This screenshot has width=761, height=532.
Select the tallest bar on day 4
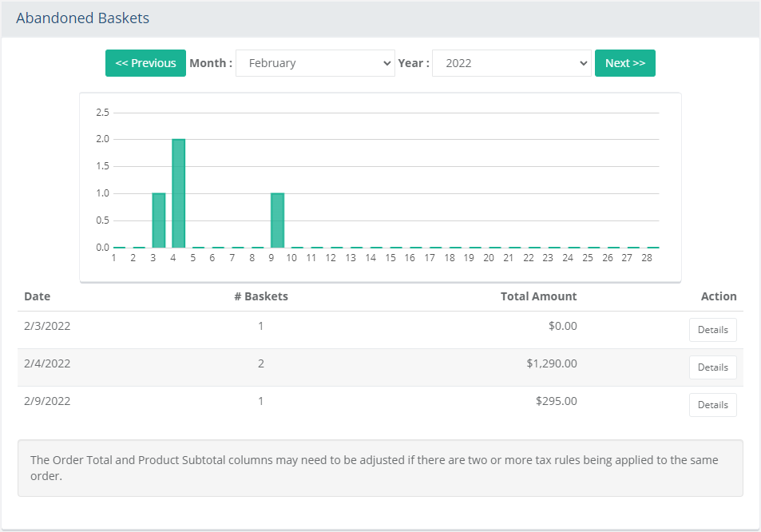179,193
